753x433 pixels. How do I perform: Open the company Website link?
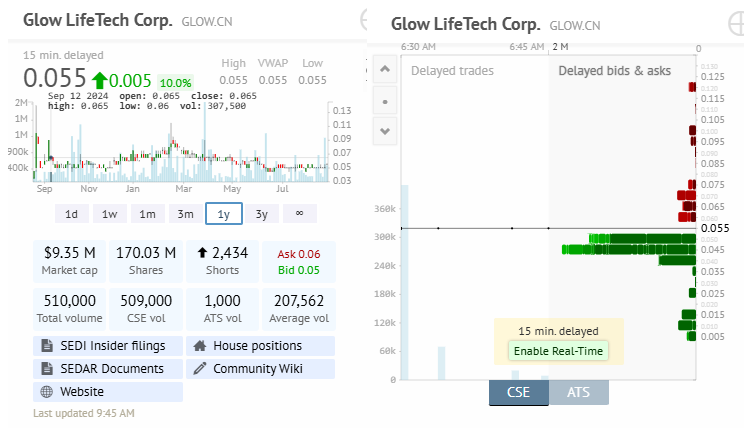(108, 392)
